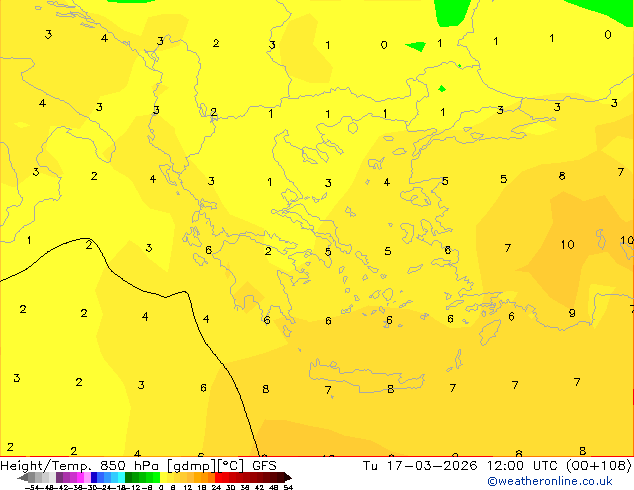Click the 'Tu 17-03-2026' forecast date
Image resolution: width=634 pixels, height=490 pixels.
(x=420, y=466)
